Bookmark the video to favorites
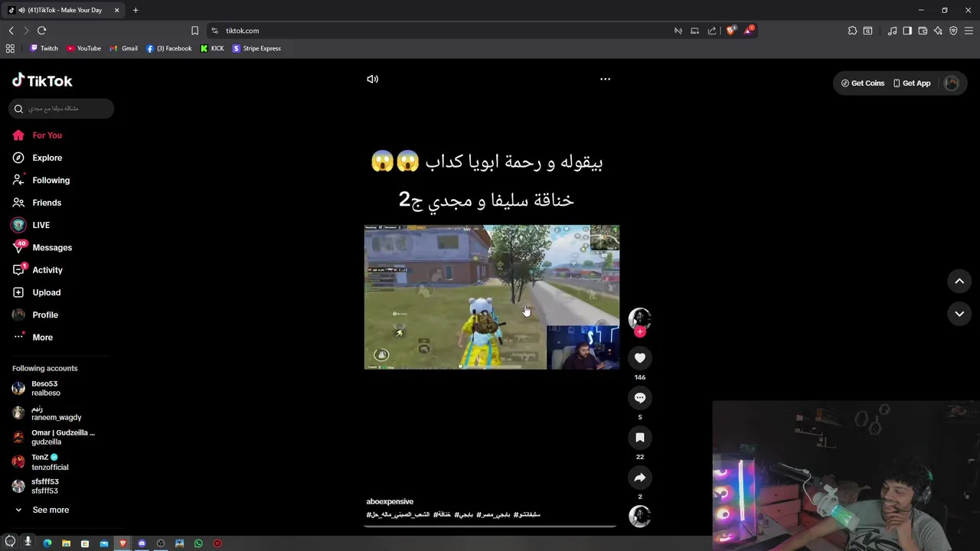980x551 pixels. click(x=640, y=437)
